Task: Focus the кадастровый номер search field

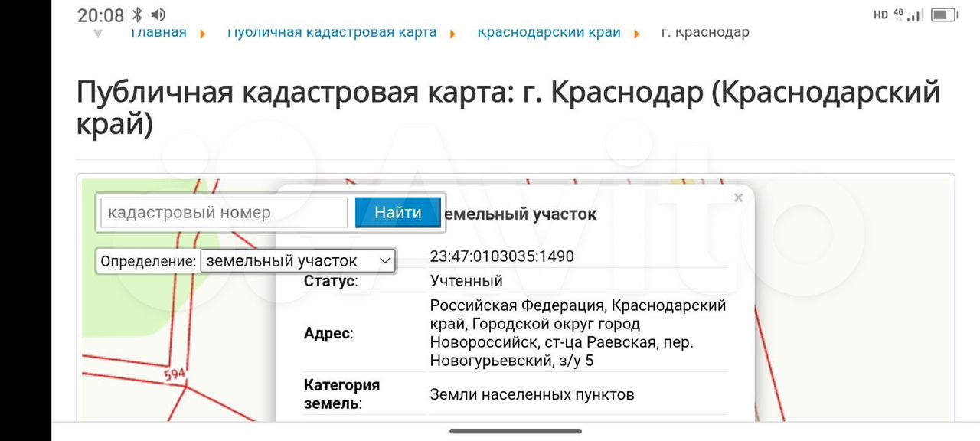Action: [224, 213]
